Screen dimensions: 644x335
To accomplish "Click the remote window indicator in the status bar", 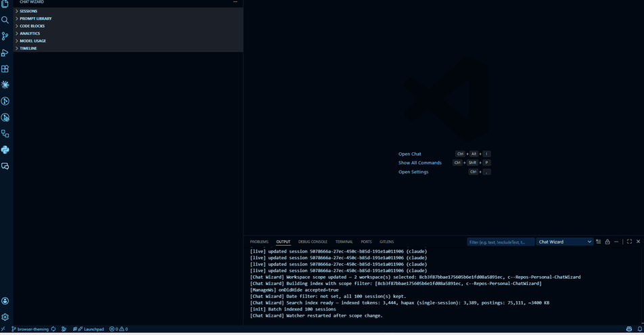I will click(x=3, y=329).
